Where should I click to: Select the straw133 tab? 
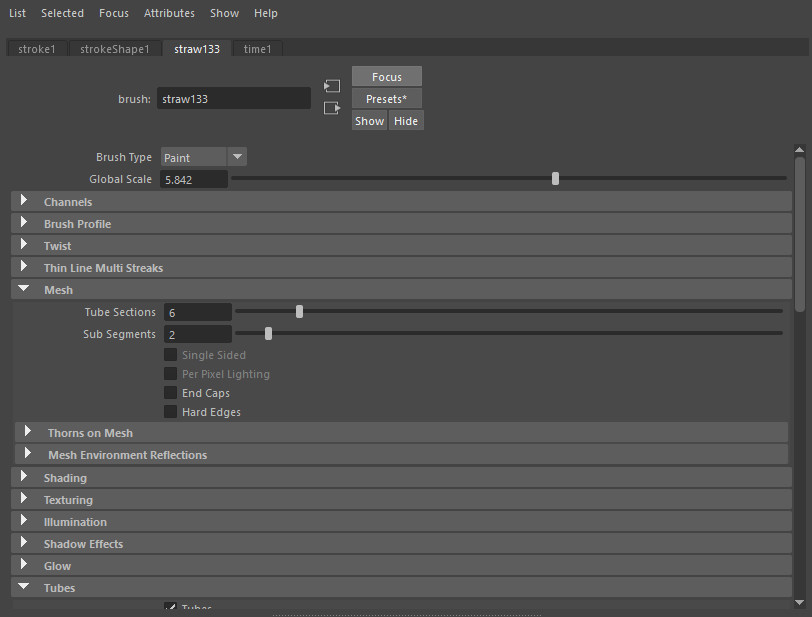coord(197,49)
